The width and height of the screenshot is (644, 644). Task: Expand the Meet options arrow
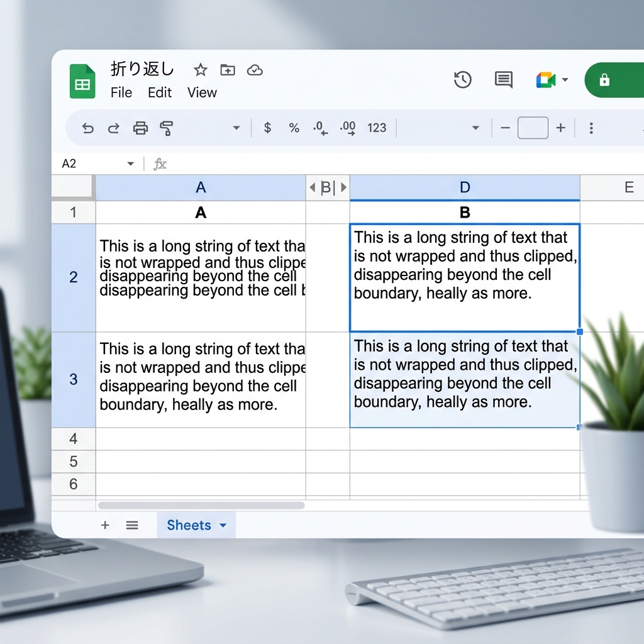tap(565, 80)
